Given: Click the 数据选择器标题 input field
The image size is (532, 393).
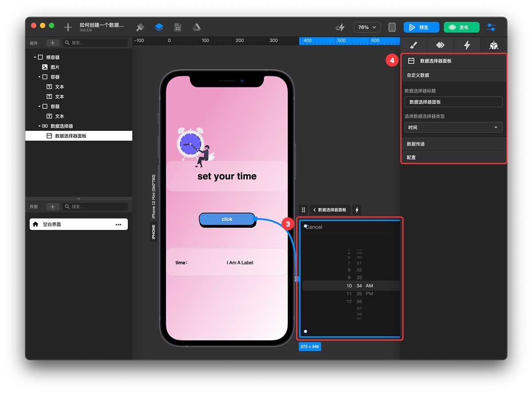Looking at the screenshot, I should (454, 102).
